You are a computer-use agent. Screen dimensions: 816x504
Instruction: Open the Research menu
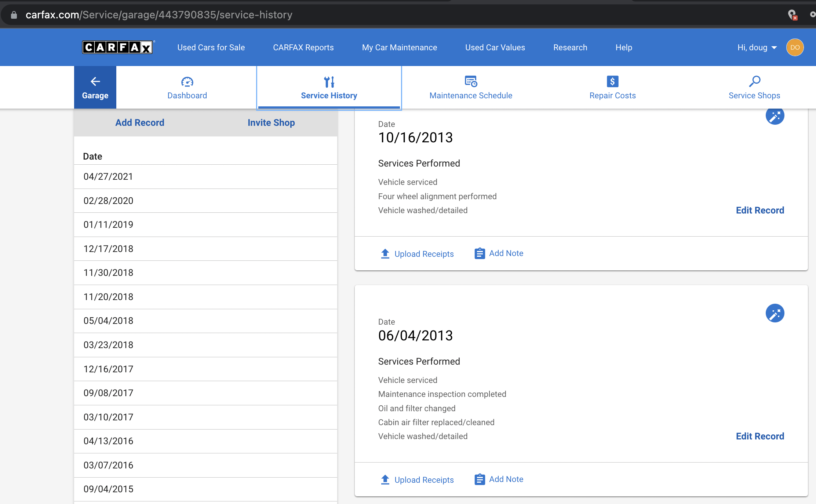tap(570, 48)
